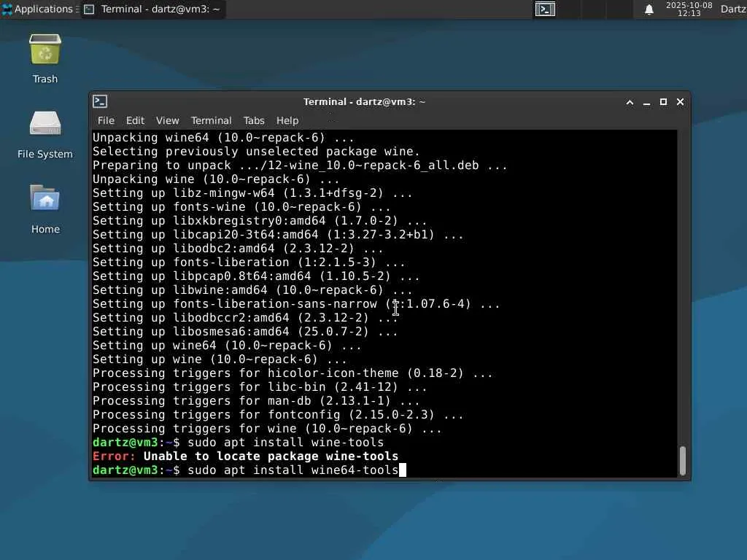Click the terminal icon in the window title bar
747x560 pixels.
click(100, 101)
